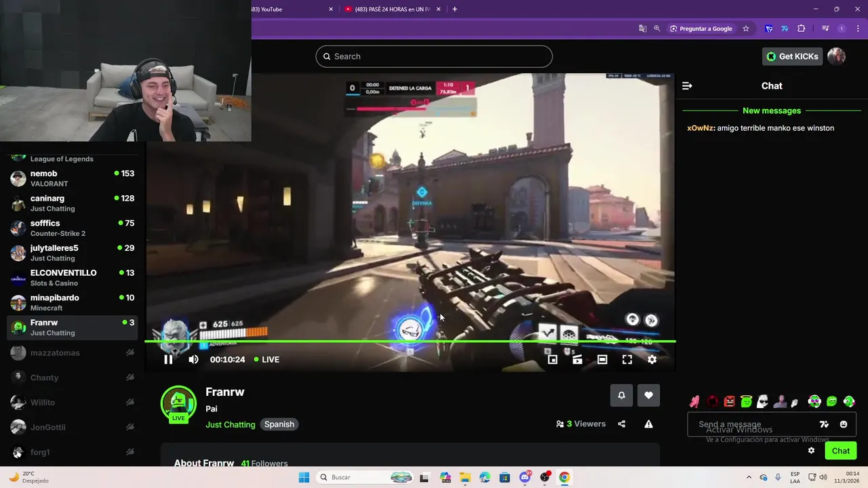Open the julytalleres5 channel in sidebar
Image resolution: width=868 pixels, height=488 pixels.
click(x=72, y=253)
